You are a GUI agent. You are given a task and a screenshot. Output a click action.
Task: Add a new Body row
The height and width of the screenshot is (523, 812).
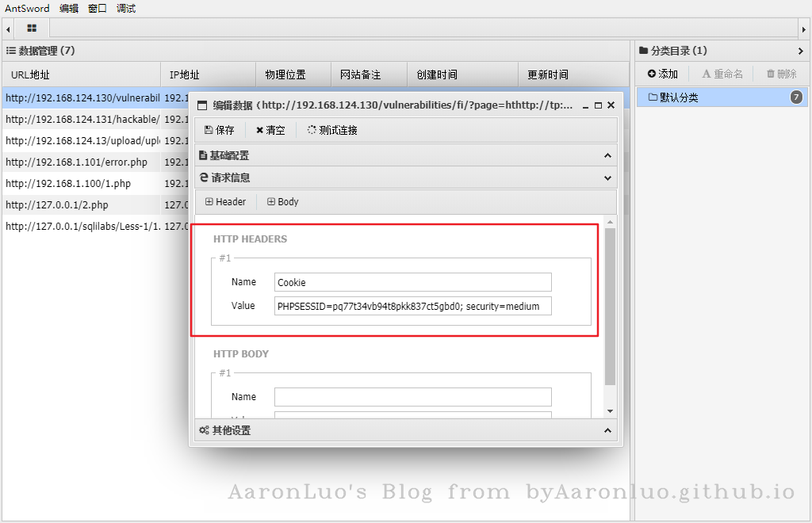pos(283,202)
